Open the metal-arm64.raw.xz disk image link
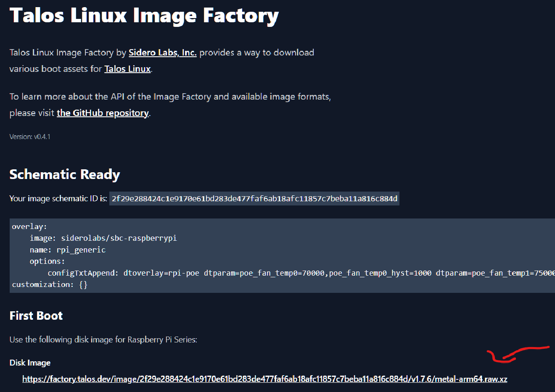 point(265,379)
